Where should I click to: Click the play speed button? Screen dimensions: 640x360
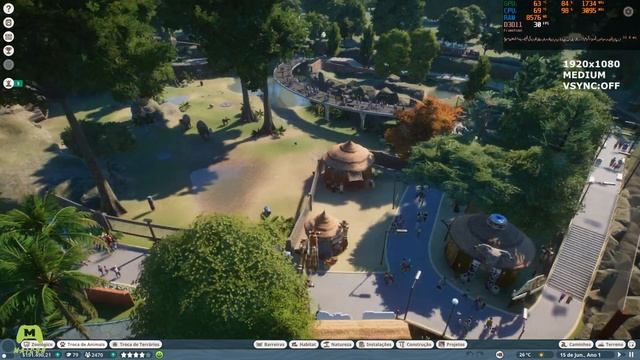coord(620,355)
